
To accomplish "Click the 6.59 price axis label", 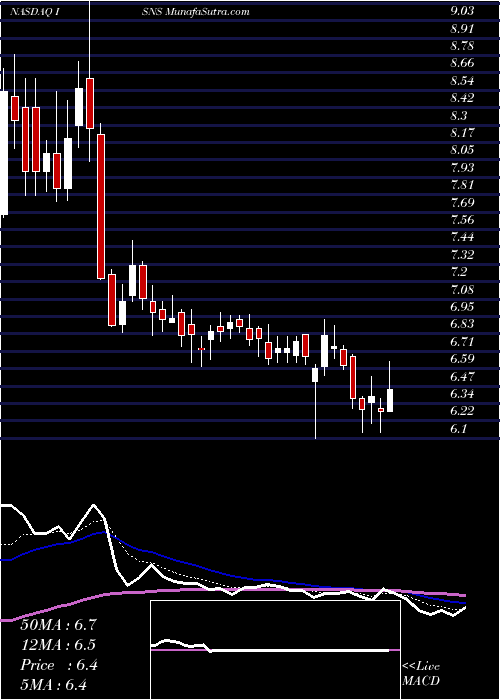I will point(462,359).
